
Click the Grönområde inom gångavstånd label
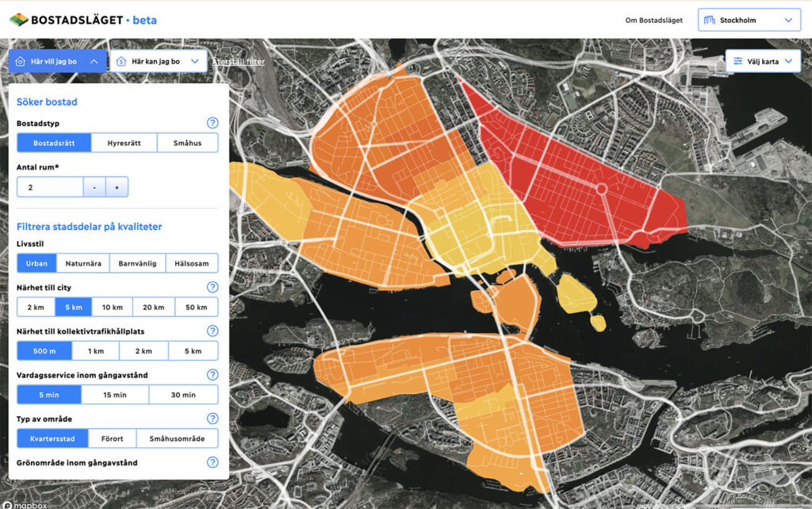tap(77, 462)
